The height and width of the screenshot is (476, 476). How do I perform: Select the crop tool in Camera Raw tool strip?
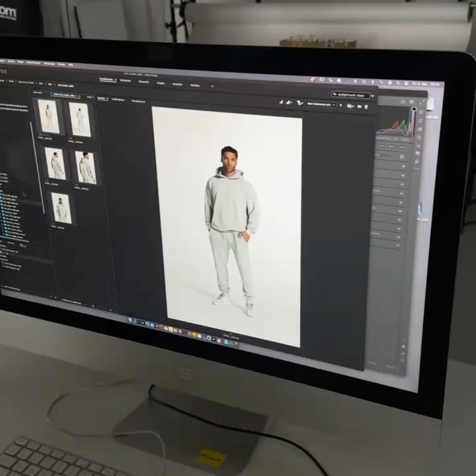[420, 120]
